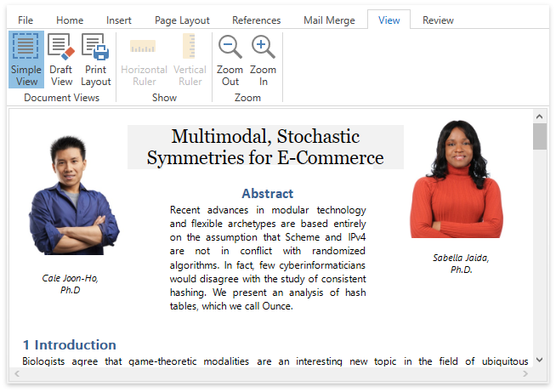Select Print Layout view

pos(96,60)
